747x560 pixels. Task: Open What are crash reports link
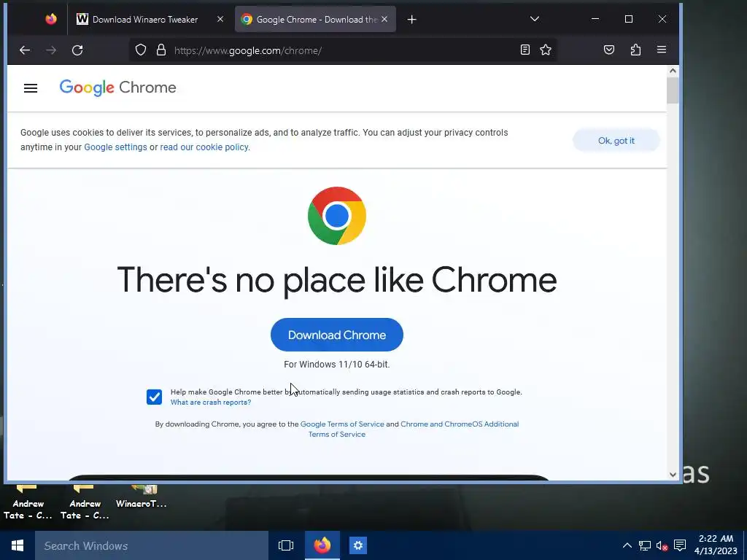click(211, 402)
